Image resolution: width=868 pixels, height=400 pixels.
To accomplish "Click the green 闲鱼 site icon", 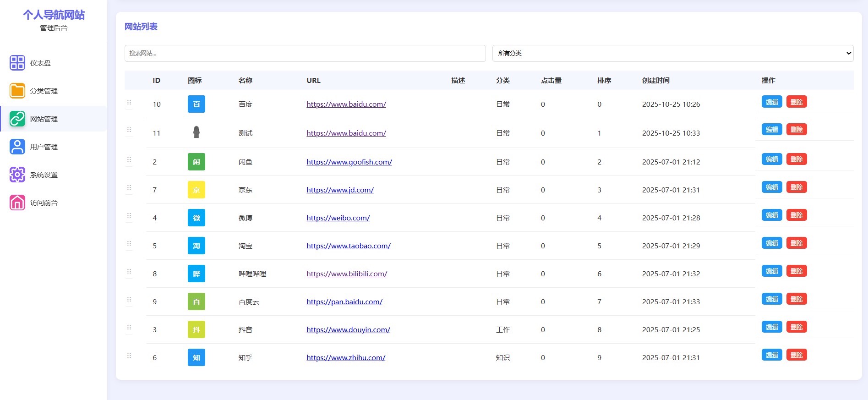I will point(196,162).
